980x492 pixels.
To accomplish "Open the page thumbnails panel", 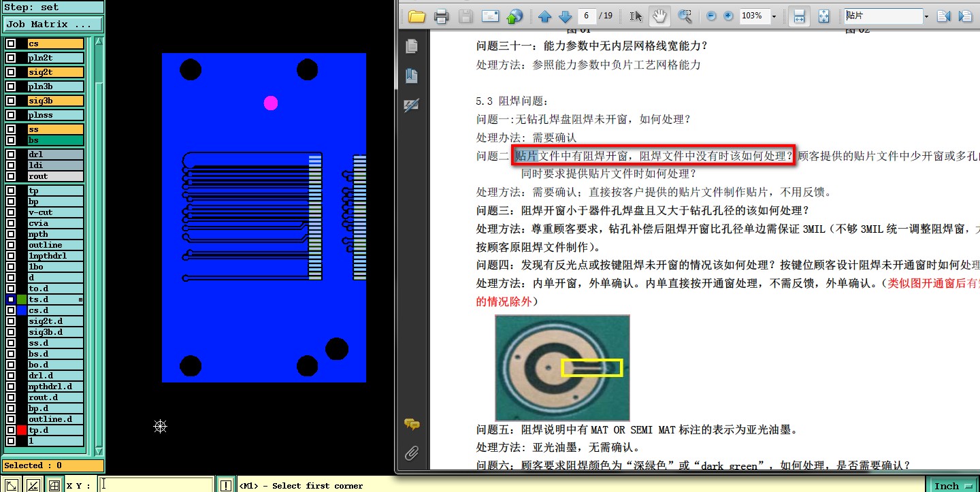I will (412, 46).
